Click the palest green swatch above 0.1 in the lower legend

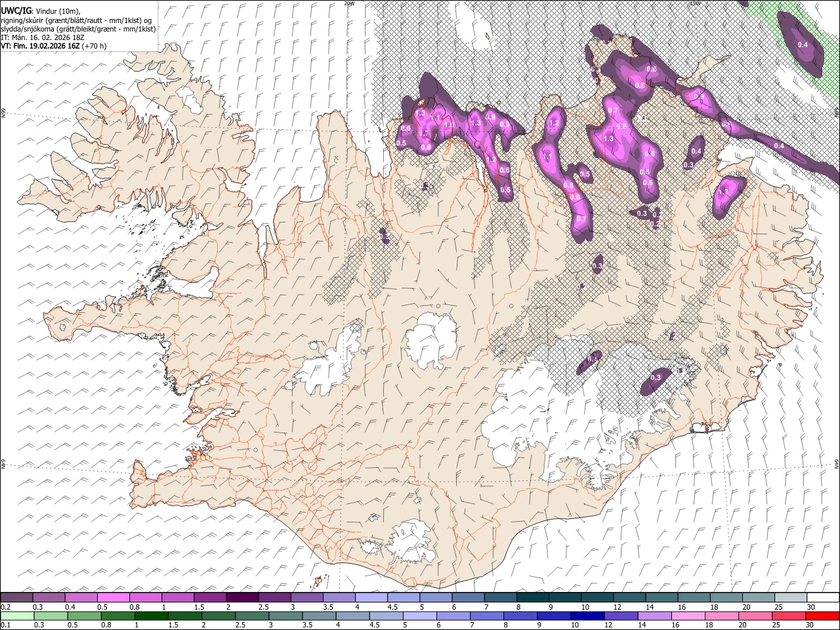[17, 616]
